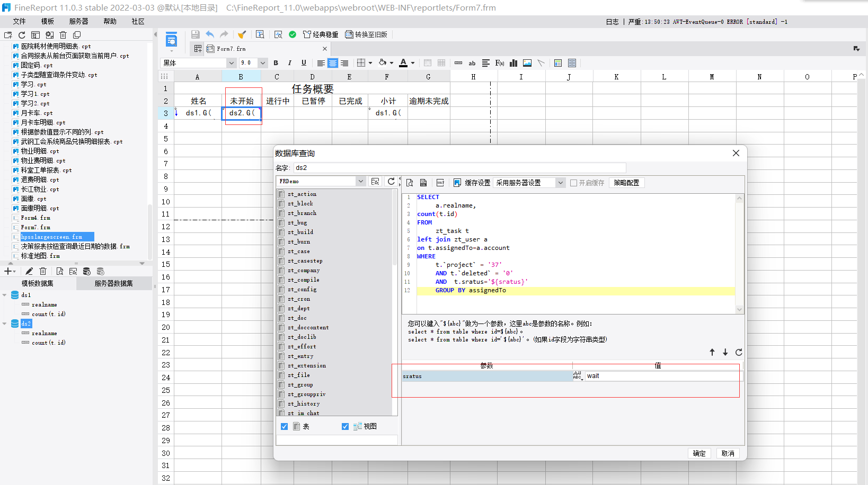The width and height of the screenshot is (868, 485).
Task: Open the add dataset plus dropdown
Action: 10,271
